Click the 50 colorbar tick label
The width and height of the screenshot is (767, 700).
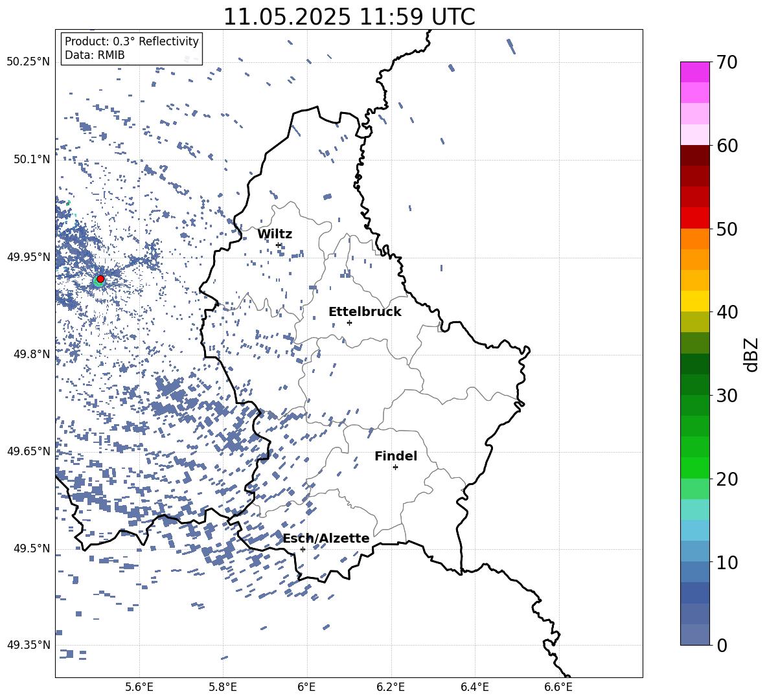[727, 229]
